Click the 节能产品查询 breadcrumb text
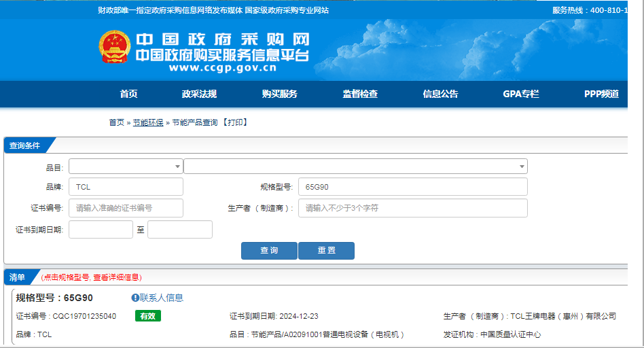 [195, 122]
